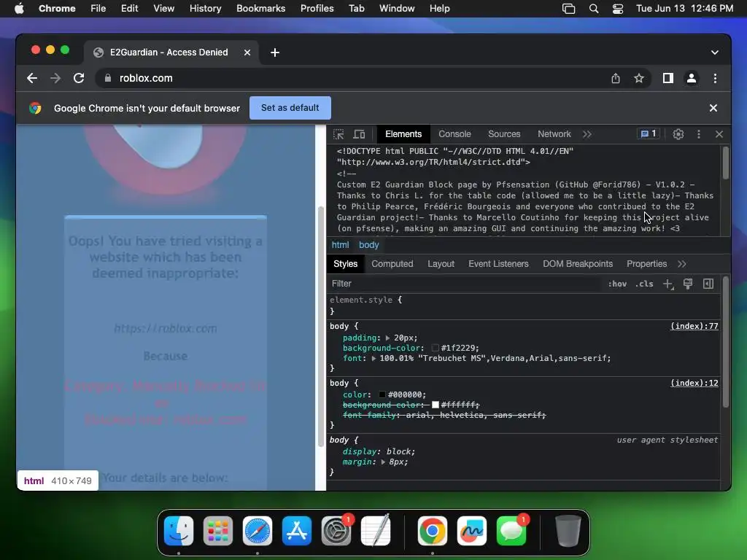Activate the inspect element picker in DevTools
The width and height of the screenshot is (747, 560).
[338, 134]
